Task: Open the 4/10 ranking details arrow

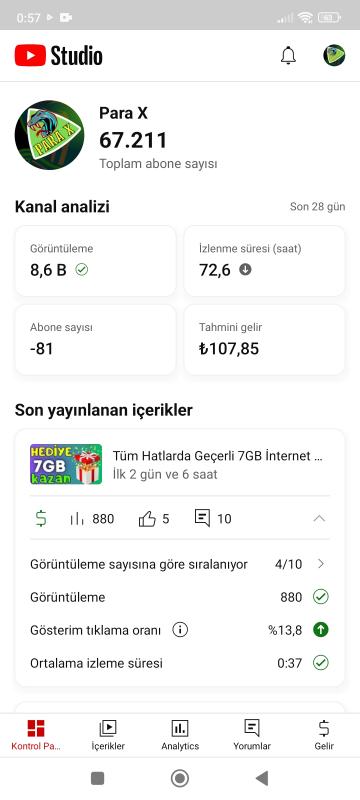Action: [x=321, y=564]
